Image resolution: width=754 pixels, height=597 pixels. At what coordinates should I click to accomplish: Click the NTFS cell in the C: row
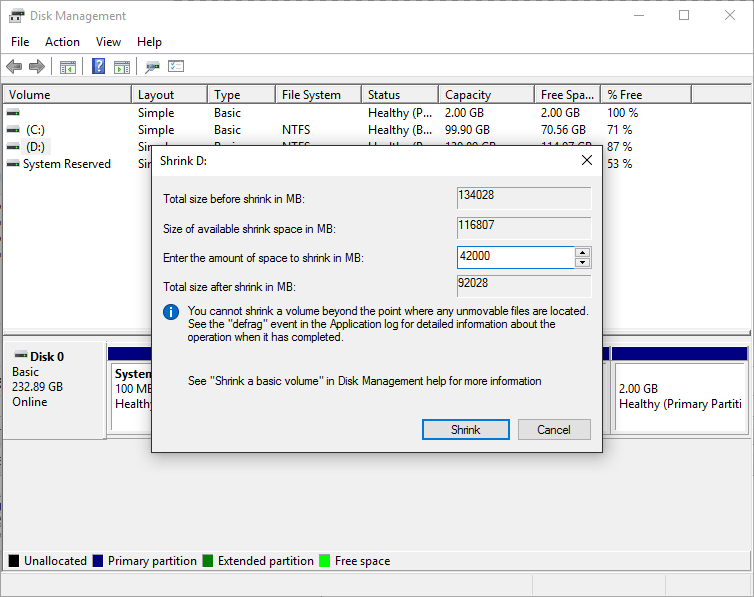(296, 130)
